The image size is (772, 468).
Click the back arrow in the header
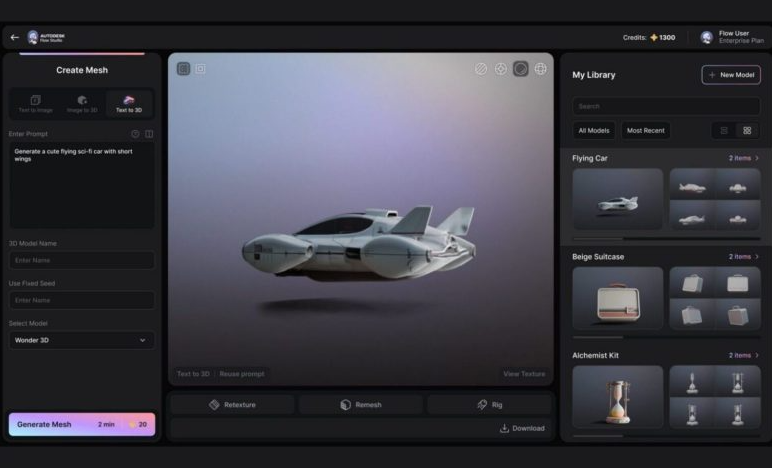pyautogui.click(x=15, y=37)
